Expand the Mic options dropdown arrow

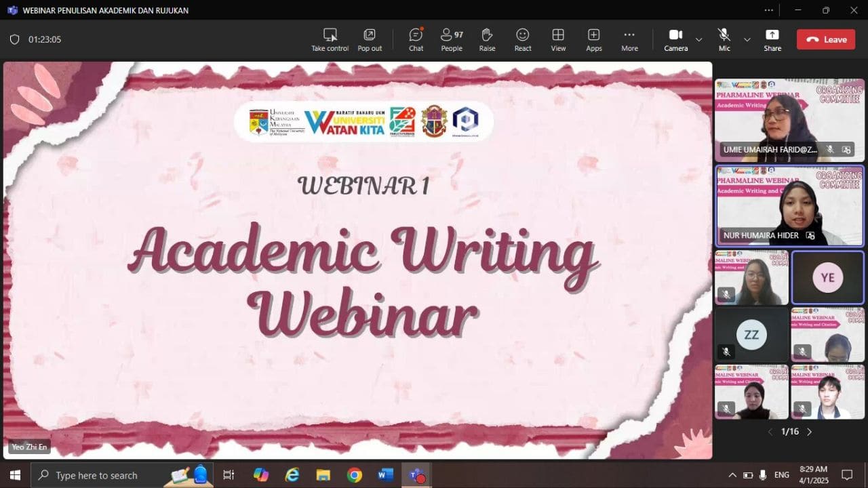[x=747, y=40]
